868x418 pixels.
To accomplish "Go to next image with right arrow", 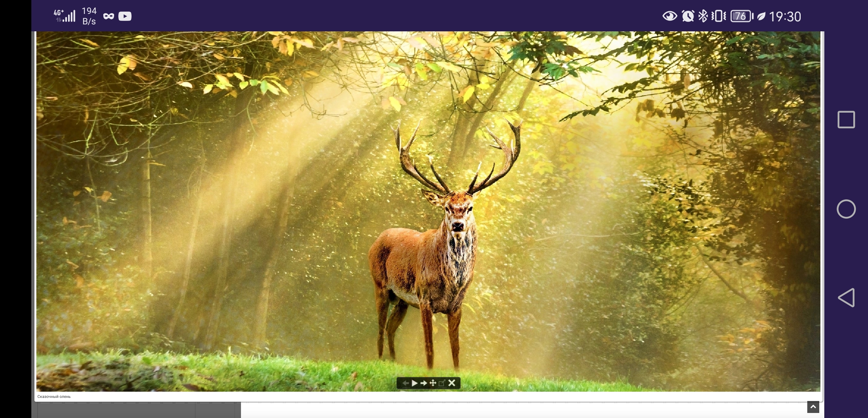I will 424,383.
